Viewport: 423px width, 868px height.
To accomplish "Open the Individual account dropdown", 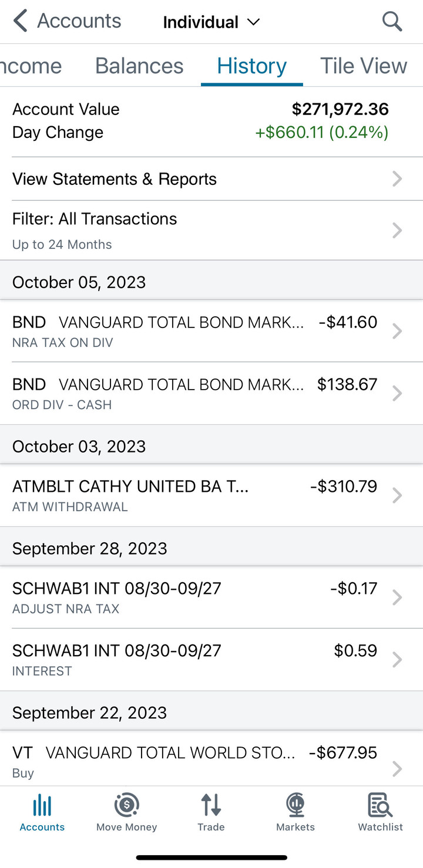I will tap(211, 22).
